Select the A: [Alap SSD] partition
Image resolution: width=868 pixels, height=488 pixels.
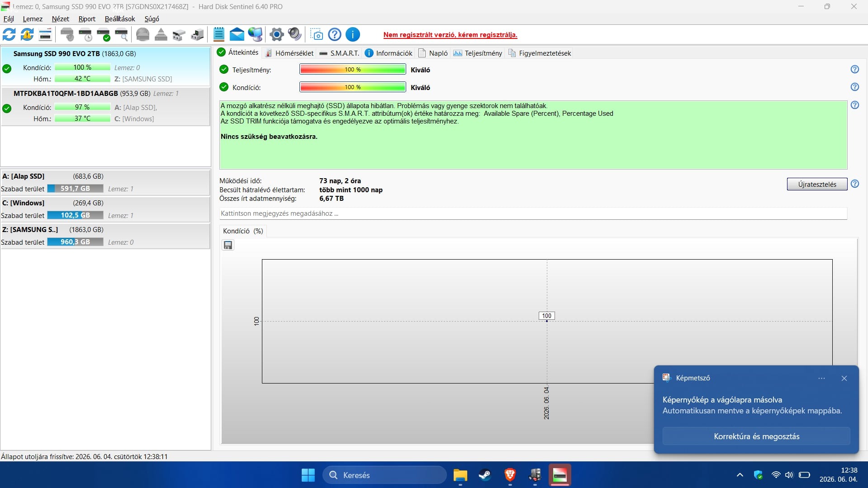point(105,182)
